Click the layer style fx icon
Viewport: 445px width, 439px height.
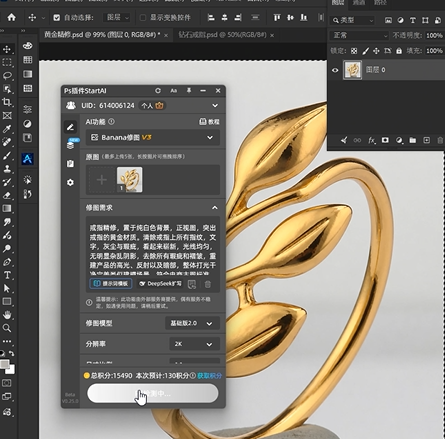(x=371, y=140)
